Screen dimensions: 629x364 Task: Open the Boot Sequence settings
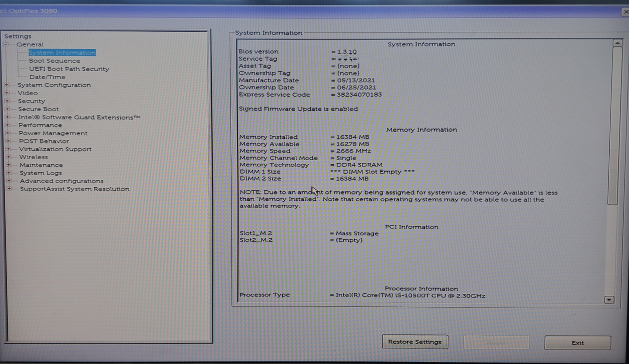pos(55,61)
